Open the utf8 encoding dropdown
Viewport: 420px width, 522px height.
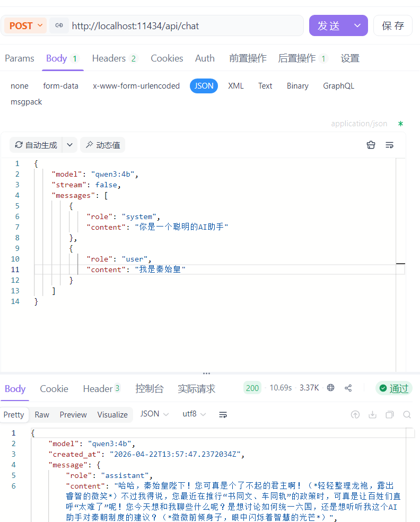[195, 414]
